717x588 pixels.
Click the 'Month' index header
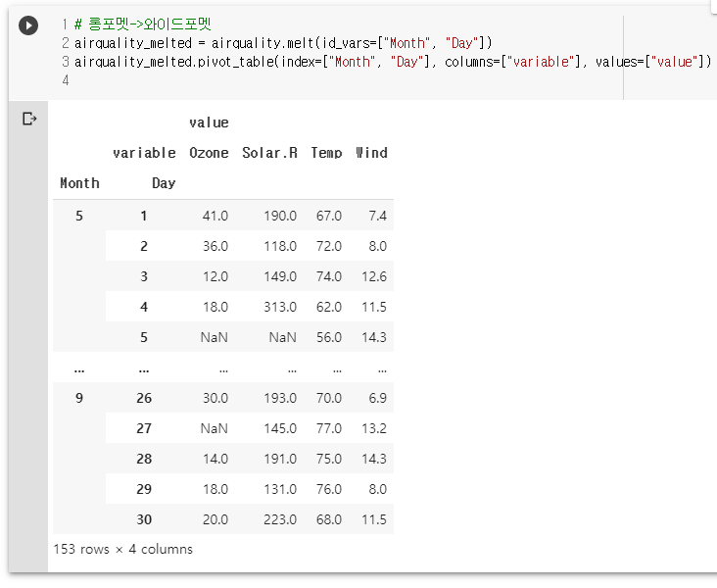point(80,183)
